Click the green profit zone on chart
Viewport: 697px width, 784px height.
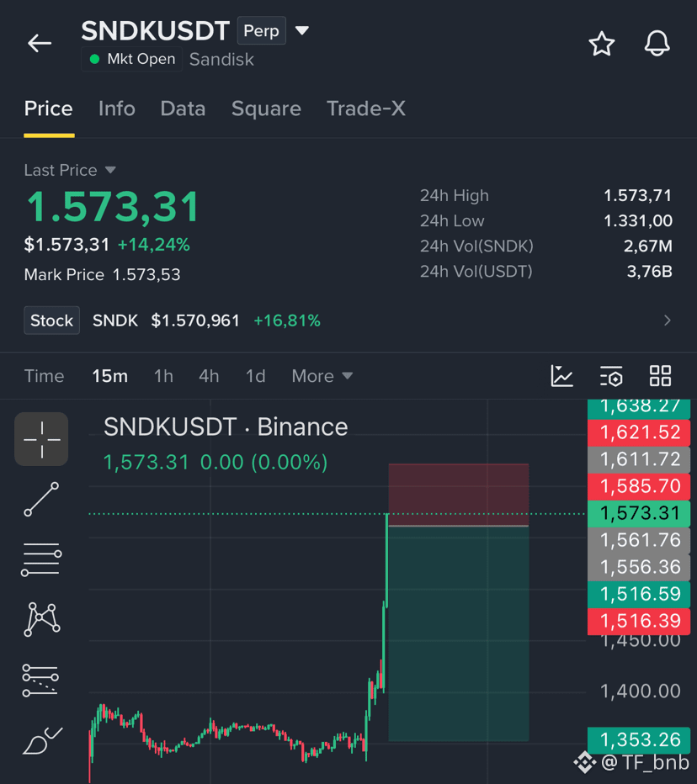[x=458, y=633]
